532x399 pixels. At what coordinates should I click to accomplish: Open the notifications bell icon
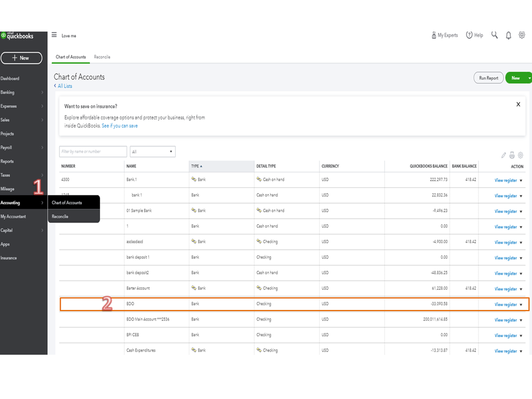click(x=509, y=35)
